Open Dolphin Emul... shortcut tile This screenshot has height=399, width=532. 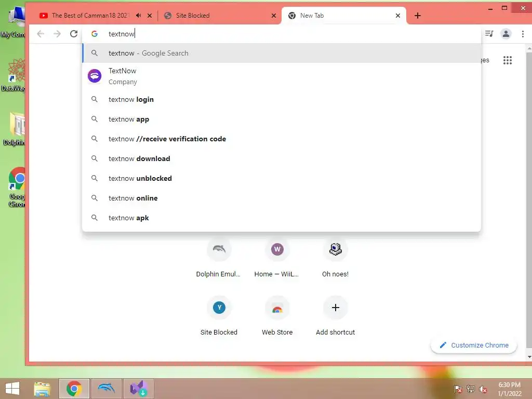pyautogui.click(x=219, y=259)
